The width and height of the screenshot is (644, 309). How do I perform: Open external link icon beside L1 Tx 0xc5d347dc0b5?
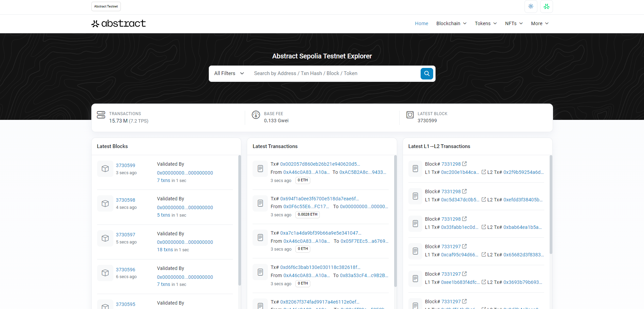pyautogui.click(x=484, y=199)
